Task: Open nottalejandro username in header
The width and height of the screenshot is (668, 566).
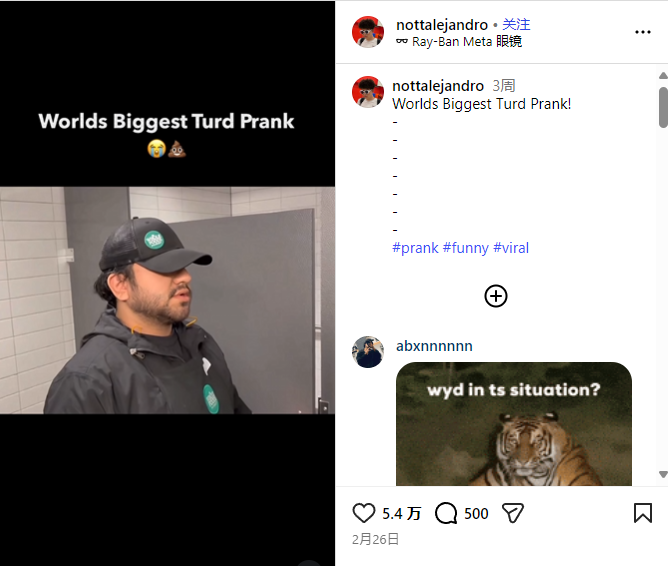Action: pos(442,24)
